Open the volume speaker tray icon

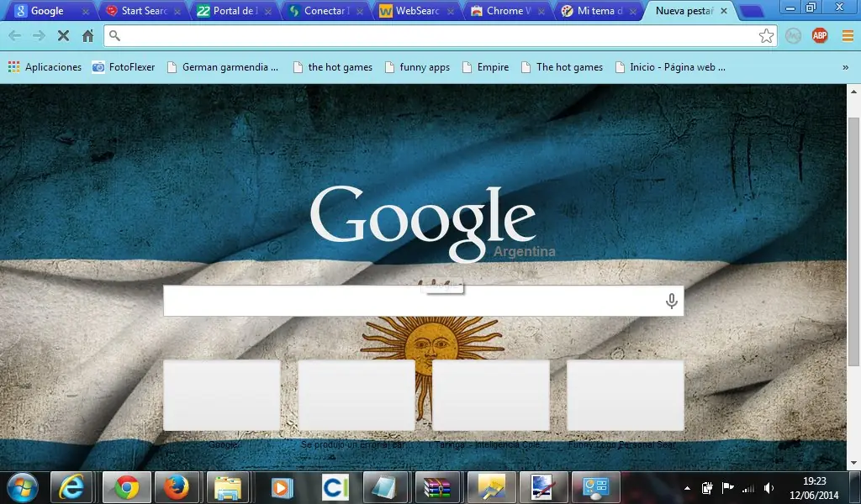769,487
